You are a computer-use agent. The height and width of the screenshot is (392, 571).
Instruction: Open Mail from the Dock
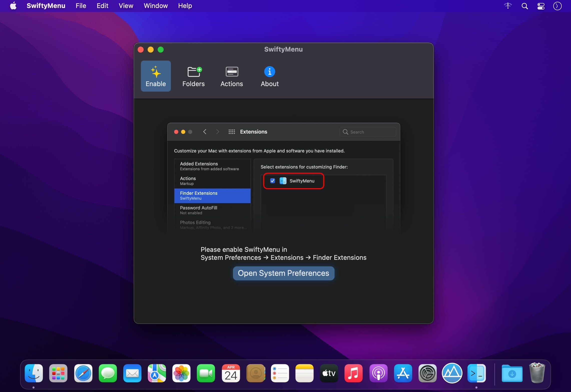point(132,373)
